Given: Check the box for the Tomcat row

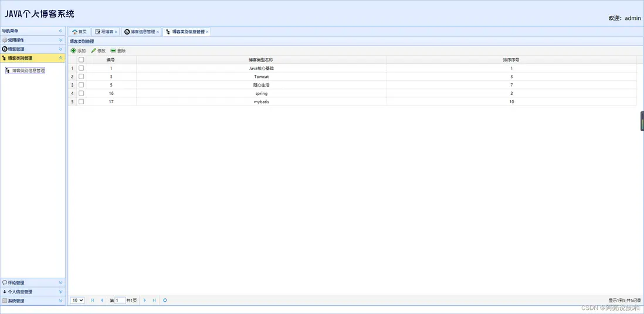Looking at the screenshot, I should click(x=82, y=76).
